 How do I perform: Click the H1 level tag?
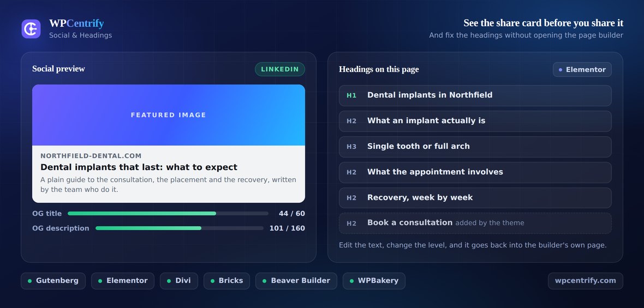point(351,95)
